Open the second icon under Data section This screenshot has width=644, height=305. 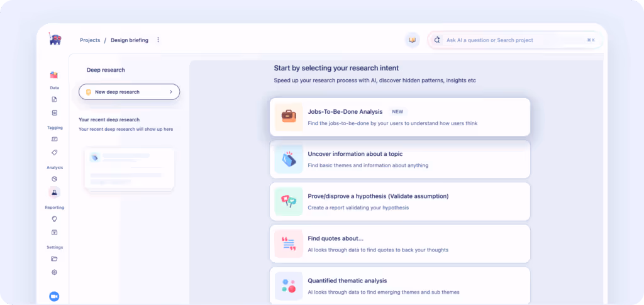pyautogui.click(x=54, y=113)
